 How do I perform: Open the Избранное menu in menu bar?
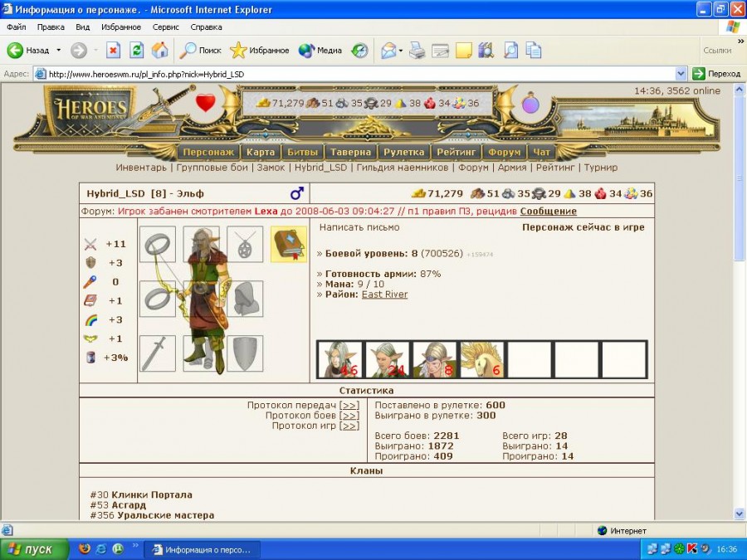click(121, 27)
